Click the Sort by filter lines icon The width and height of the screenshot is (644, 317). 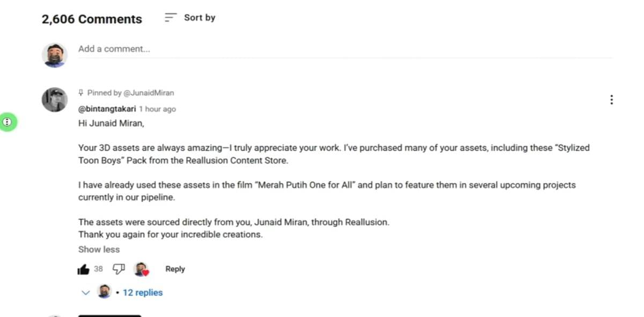coord(170,17)
